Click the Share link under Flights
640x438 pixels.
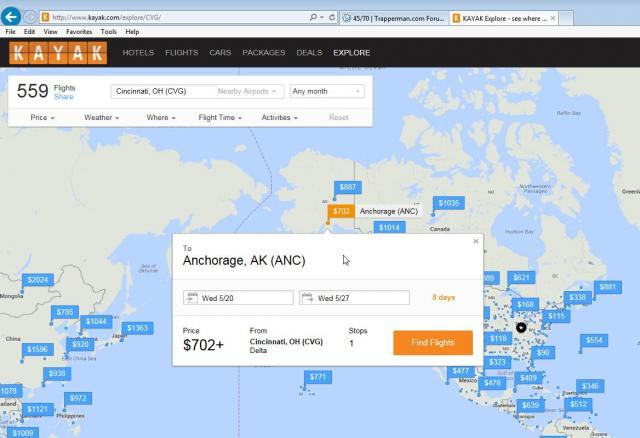click(x=64, y=97)
